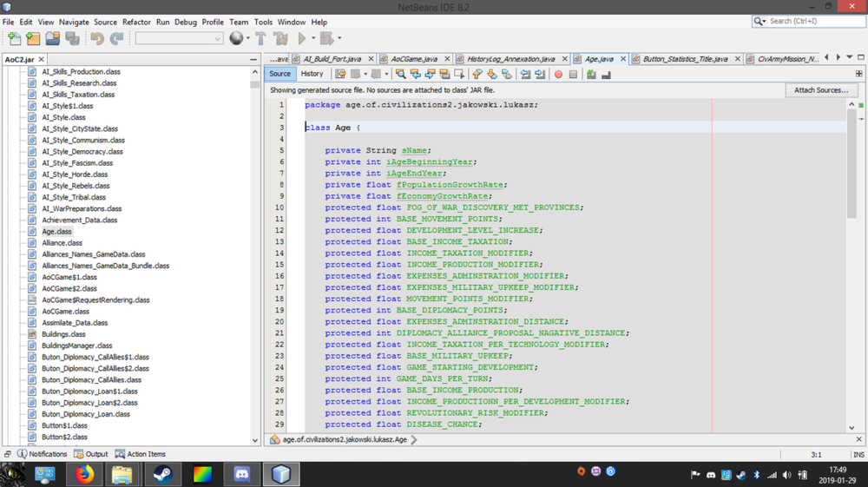
Task: Click the Build Project hammer icon
Action: 260,38
